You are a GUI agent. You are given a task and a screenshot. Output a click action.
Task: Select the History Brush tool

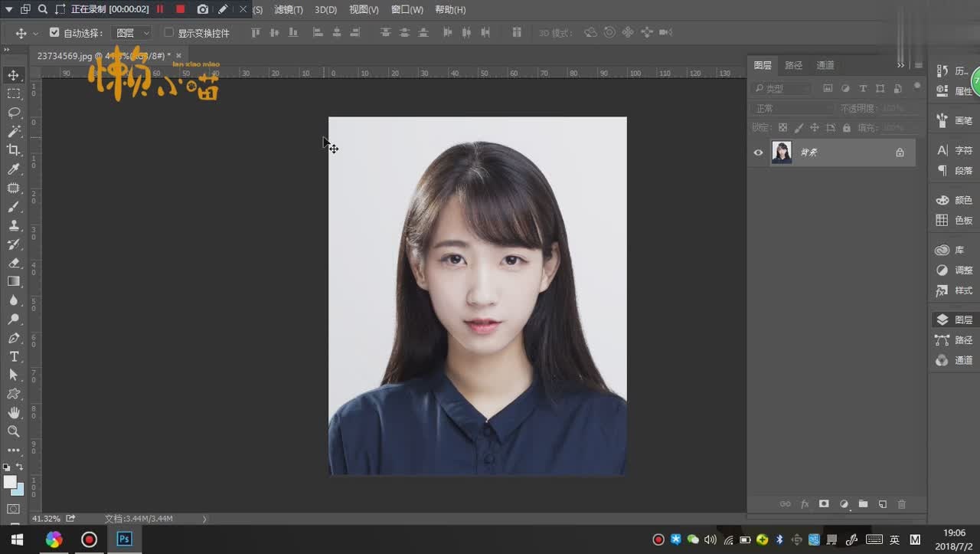click(14, 244)
